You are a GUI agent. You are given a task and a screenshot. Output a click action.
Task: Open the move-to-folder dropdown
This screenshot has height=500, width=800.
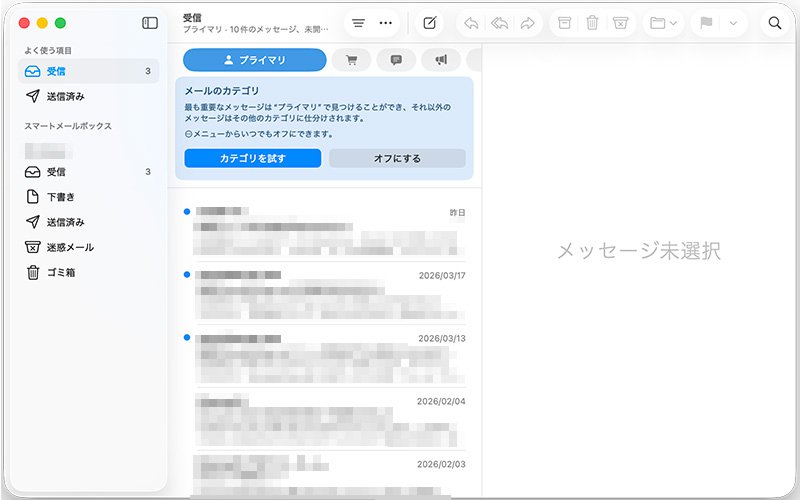663,23
